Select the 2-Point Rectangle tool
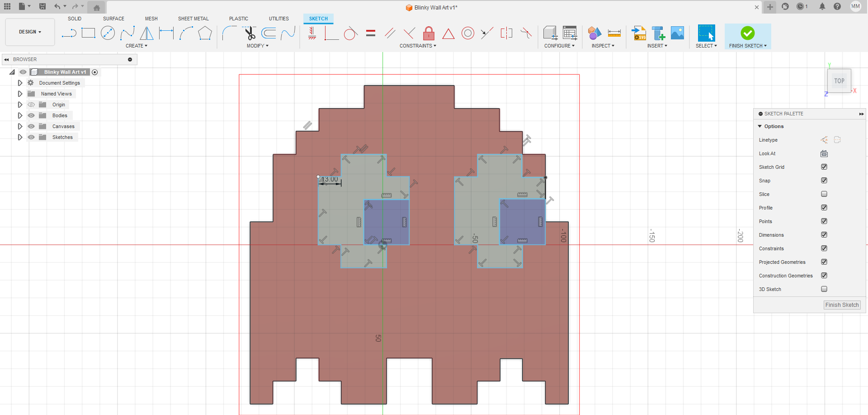Screen dimensions: 868x415 click(x=88, y=33)
